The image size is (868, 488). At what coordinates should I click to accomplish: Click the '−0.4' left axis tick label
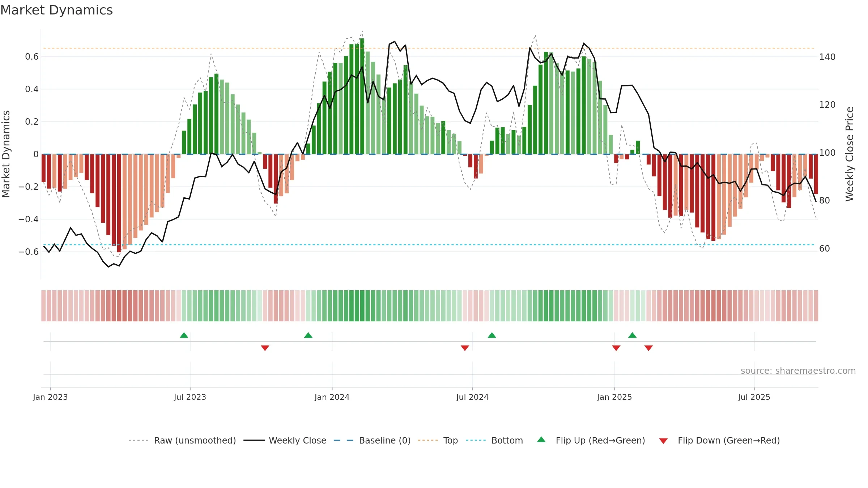[29, 219]
